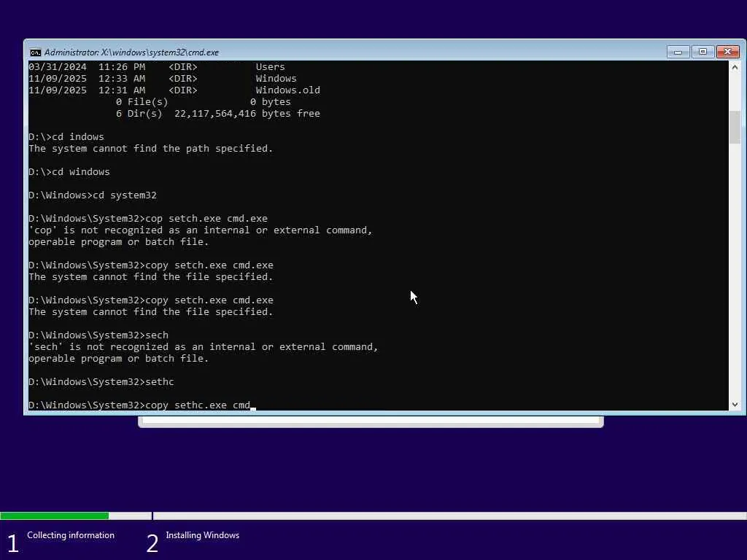Click the 'D:\Windows\System32>sethc' line
This screenshot has width=747, height=560.
101,382
